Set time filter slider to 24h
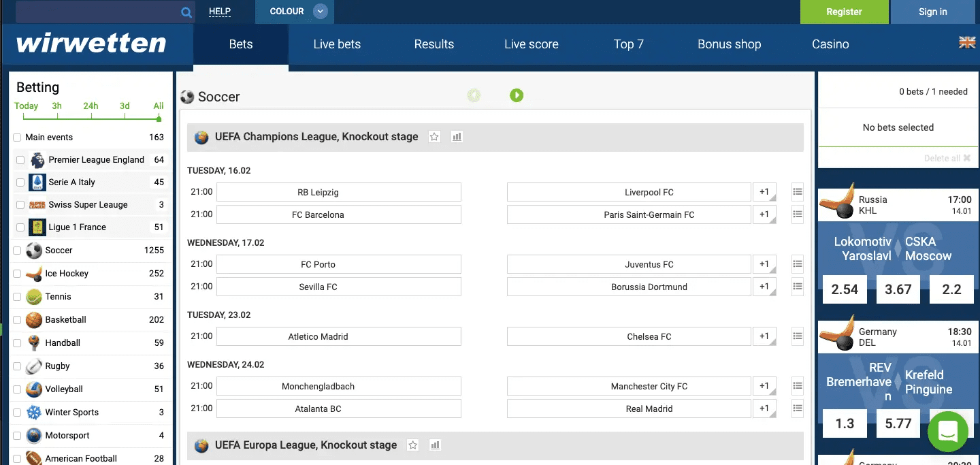Screen dimensions: 980x465 [x=91, y=106]
